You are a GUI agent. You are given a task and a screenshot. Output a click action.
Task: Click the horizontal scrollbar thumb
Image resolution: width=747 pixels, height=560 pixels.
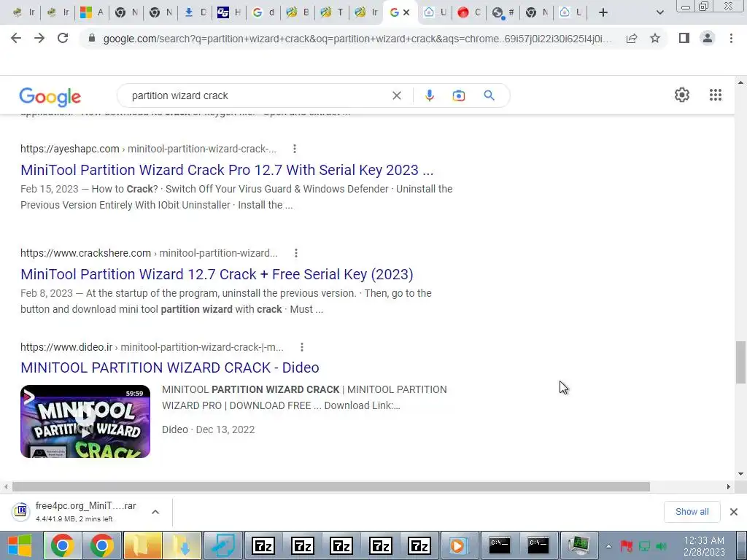[331, 486]
